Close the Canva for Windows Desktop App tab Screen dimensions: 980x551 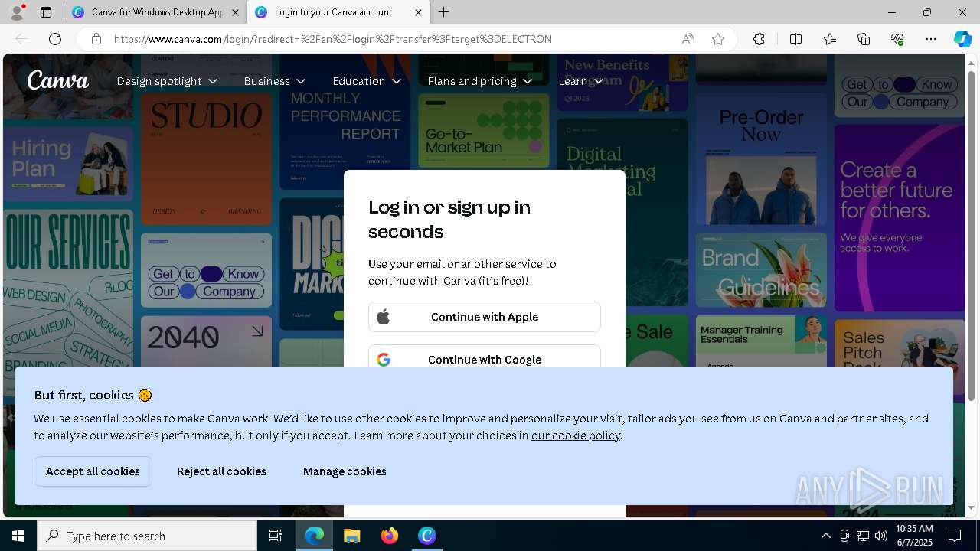[235, 12]
